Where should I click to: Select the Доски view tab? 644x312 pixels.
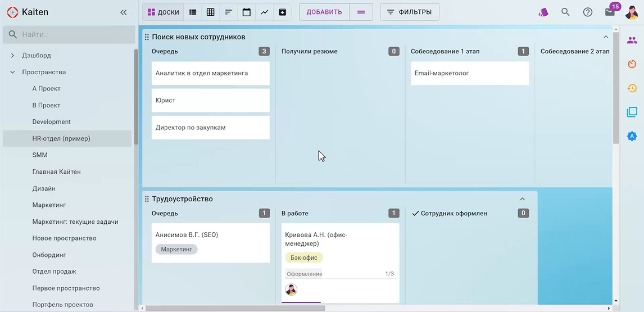pyautogui.click(x=163, y=12)
